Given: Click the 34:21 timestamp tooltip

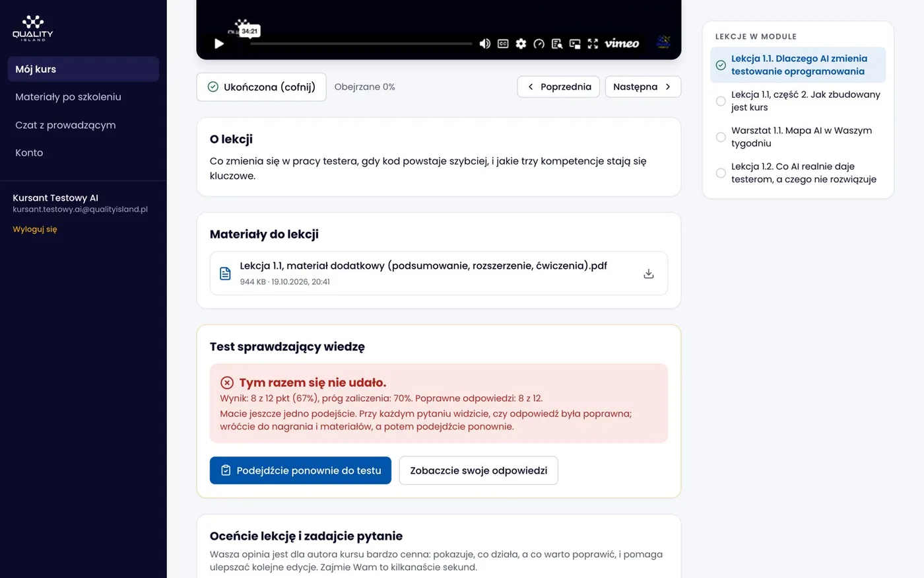Looking at the screenshot, I should (x=249, y=31).
